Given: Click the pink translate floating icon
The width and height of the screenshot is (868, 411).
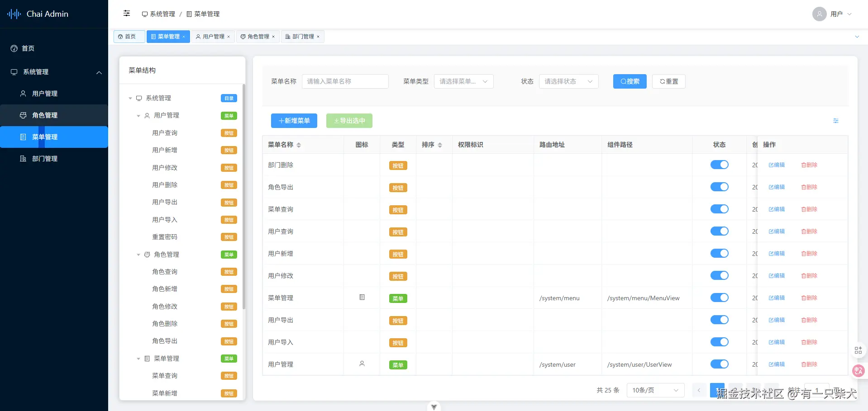Looking at the screenshot, I should [x=858, y=371].
